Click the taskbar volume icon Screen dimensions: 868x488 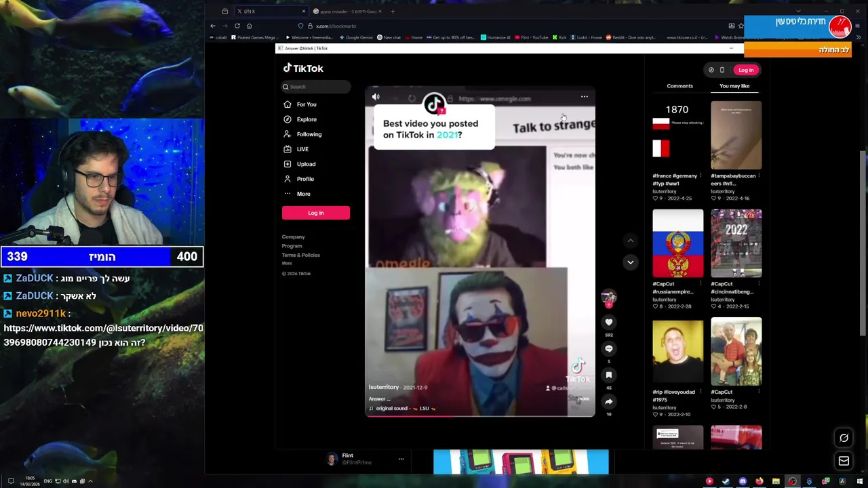tap(66, 481)
